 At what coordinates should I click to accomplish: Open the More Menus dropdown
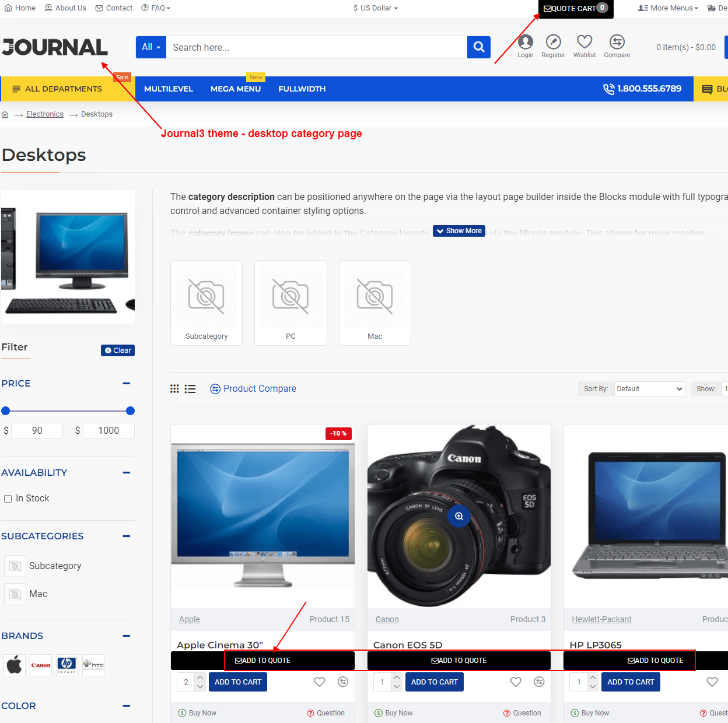point(668,8)
